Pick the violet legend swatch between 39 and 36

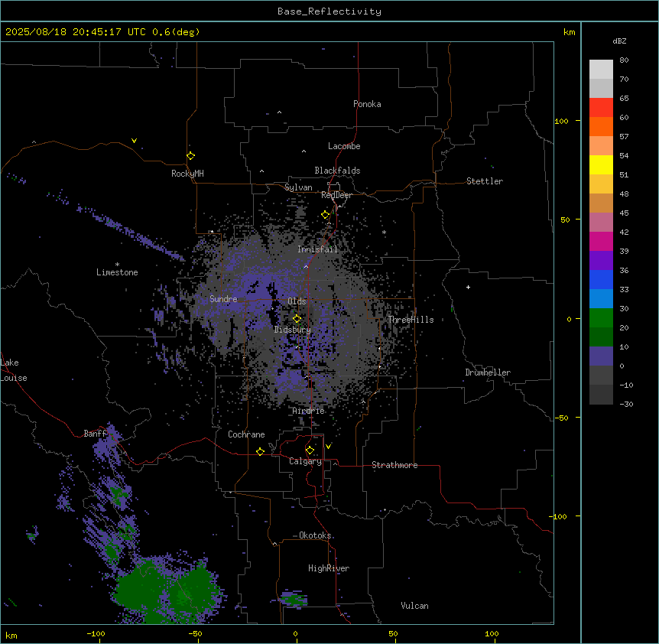(x=601, y=261)
